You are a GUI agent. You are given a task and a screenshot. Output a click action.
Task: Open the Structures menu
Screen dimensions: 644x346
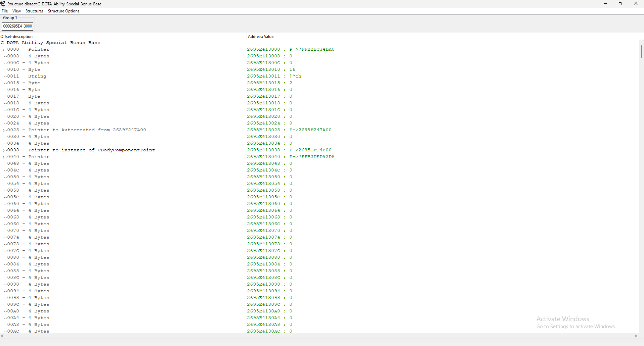coord(34,11)
